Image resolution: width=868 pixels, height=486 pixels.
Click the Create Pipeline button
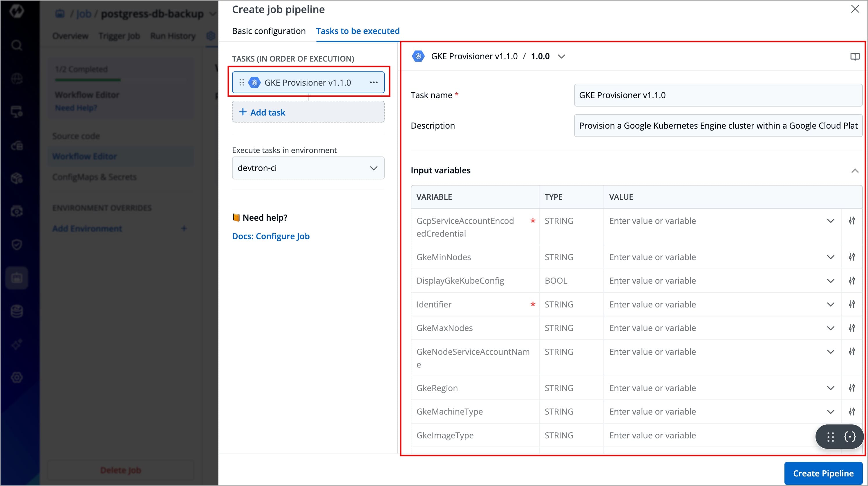tap(823, 473)
